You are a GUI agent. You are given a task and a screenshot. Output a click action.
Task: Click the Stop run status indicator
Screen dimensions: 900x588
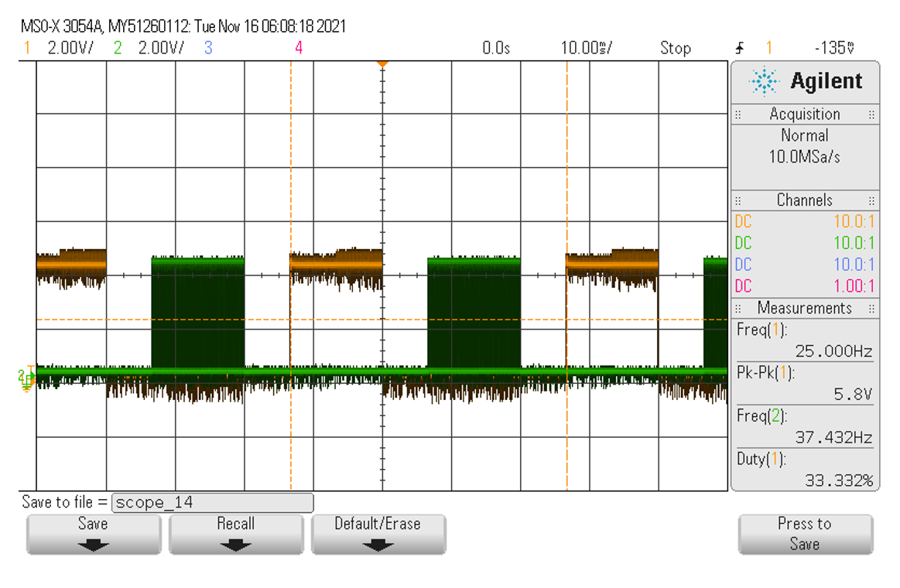675,48
